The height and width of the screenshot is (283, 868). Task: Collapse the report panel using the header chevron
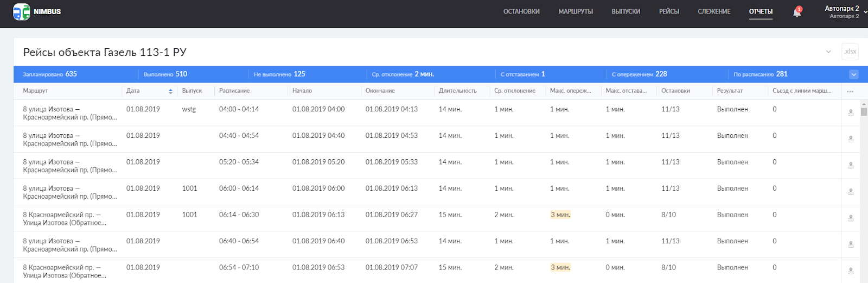coord(828,52)
